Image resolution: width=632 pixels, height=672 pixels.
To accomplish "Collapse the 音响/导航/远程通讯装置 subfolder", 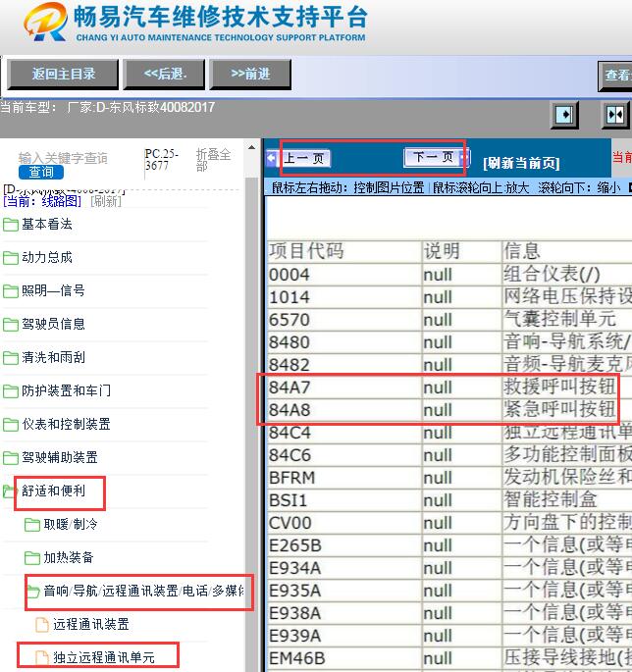I will click(x=135, y=591).
